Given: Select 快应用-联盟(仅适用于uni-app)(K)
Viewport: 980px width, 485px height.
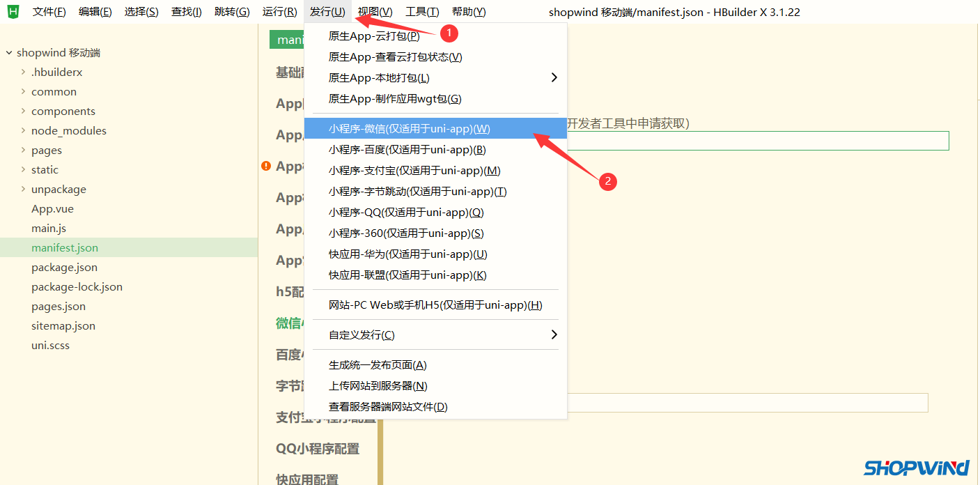Looking at the screenshot, I should [436, 275].
